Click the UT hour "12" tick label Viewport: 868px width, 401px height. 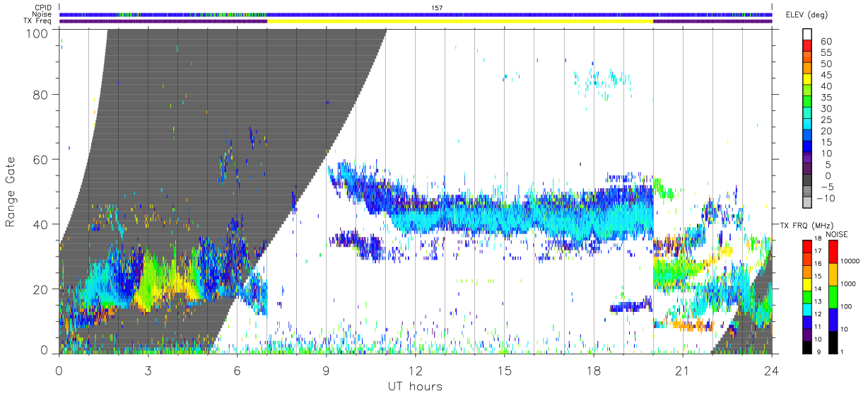[x=415, y=371]
